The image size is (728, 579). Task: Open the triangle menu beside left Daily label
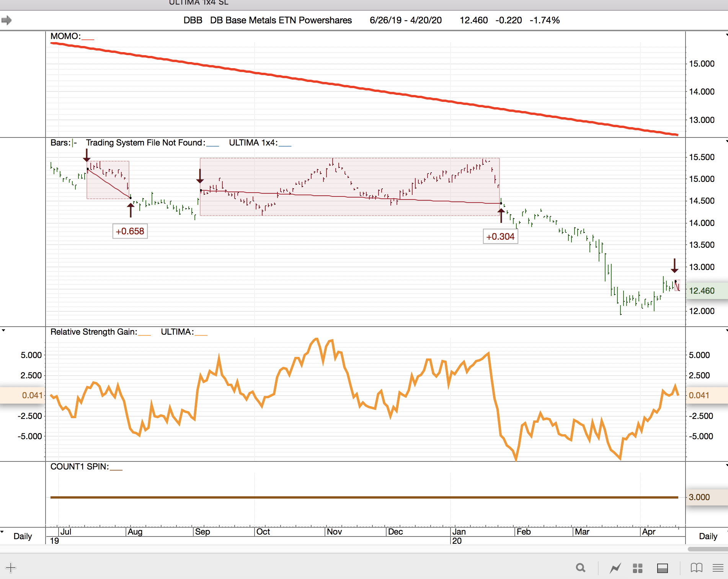coord(2,532)
